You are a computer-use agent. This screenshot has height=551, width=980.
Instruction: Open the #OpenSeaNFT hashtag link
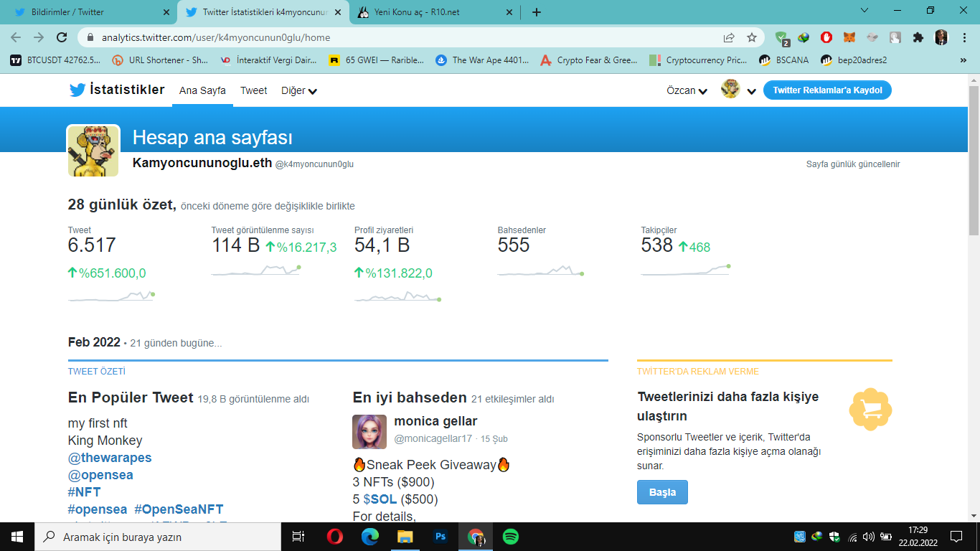(179, 509)
